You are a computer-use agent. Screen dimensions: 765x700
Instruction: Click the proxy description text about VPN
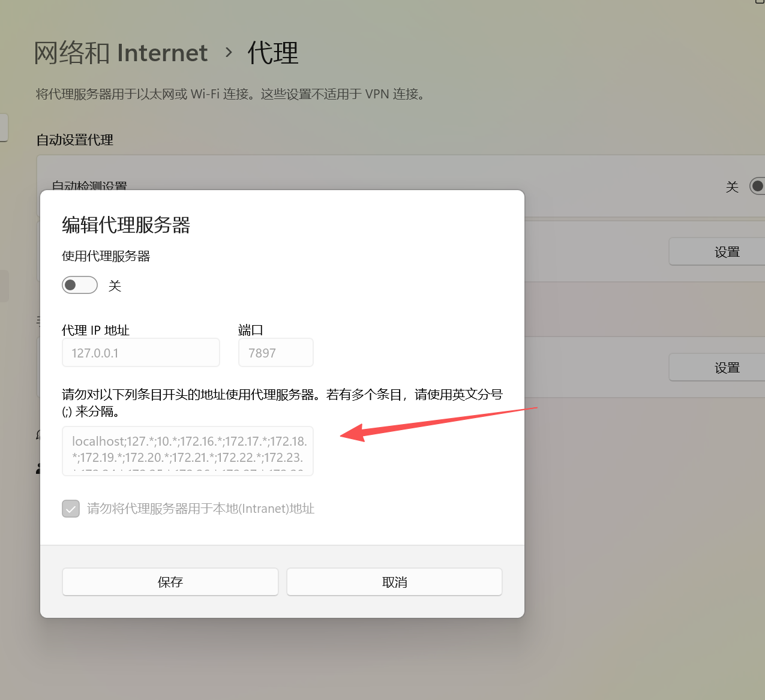230,94
